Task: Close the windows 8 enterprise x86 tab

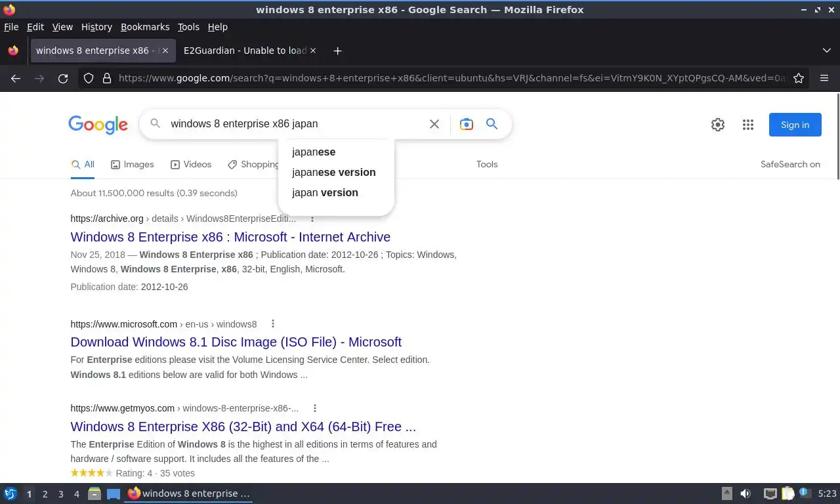Action: point(165,51)
